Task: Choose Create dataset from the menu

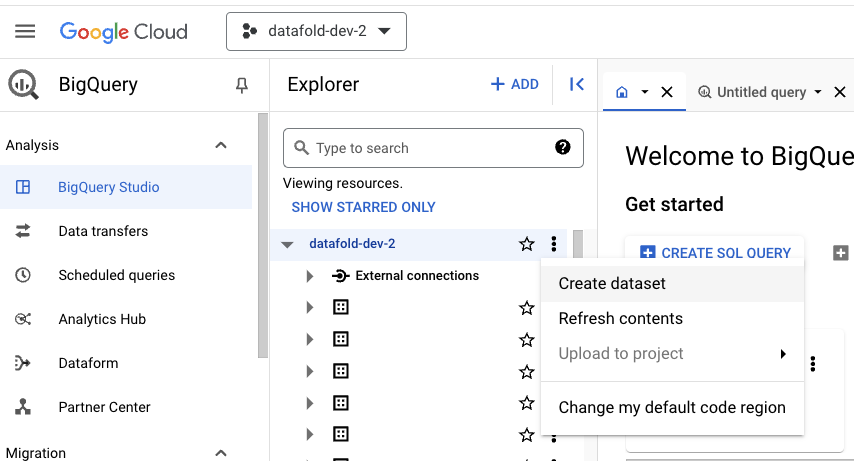Action: click(x=672, y=283)
